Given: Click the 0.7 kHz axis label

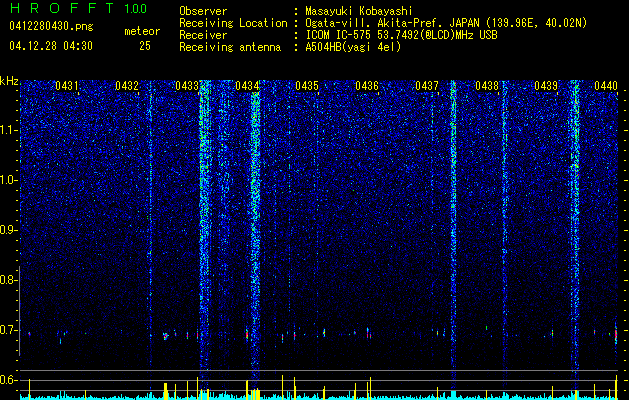Looking at the screenshot, I should 7,331.
